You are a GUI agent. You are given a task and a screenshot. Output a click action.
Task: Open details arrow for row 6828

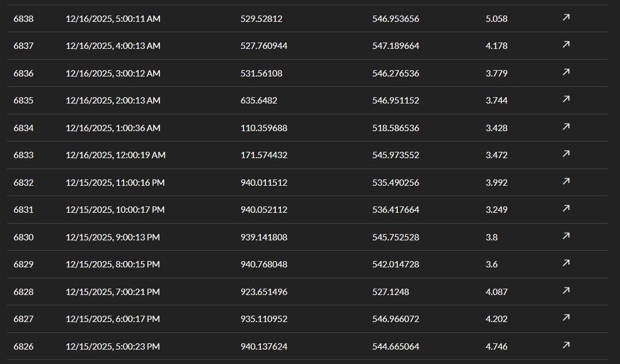566,291
